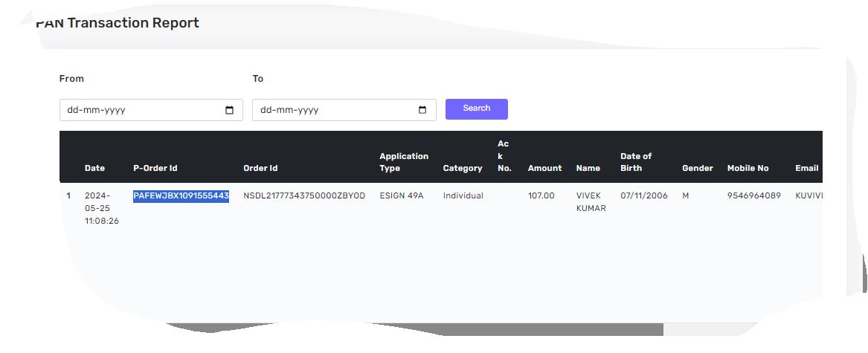868x353 pixels.
Task: Click the Name column header
Action: tap(588, 168)
